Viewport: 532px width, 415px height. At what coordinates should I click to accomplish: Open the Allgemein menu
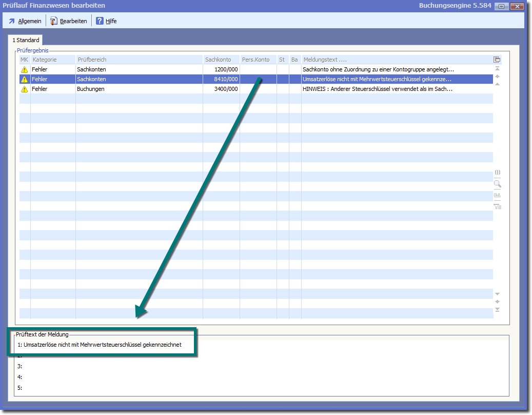point(25,21)
